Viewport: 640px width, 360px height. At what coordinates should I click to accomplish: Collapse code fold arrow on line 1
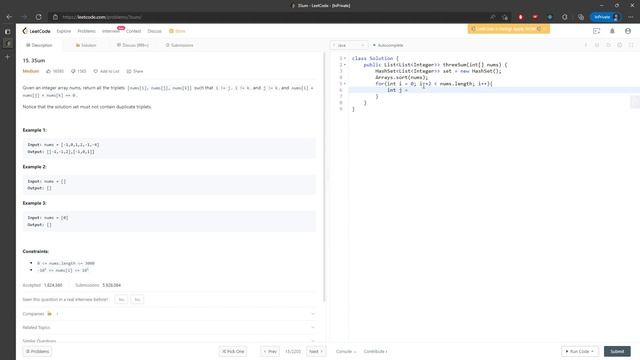pyautogui.click(x=345, y=58)
